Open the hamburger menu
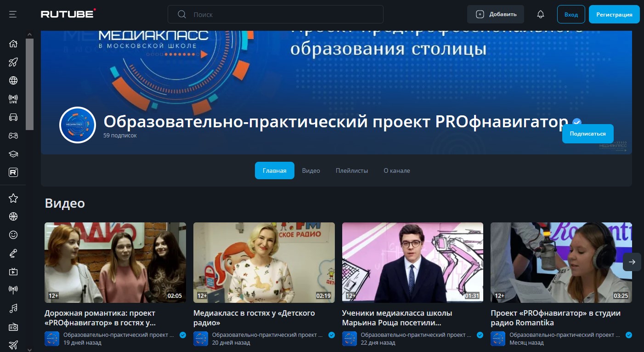Screen dimensions: 644x352 pos(13,14)
